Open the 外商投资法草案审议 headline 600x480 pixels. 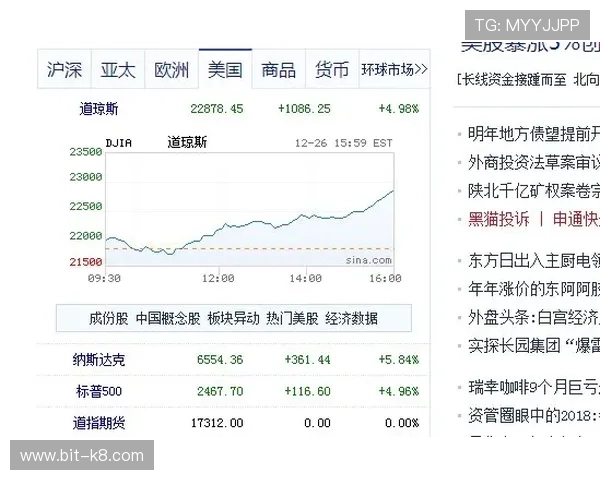pos(534,163)
